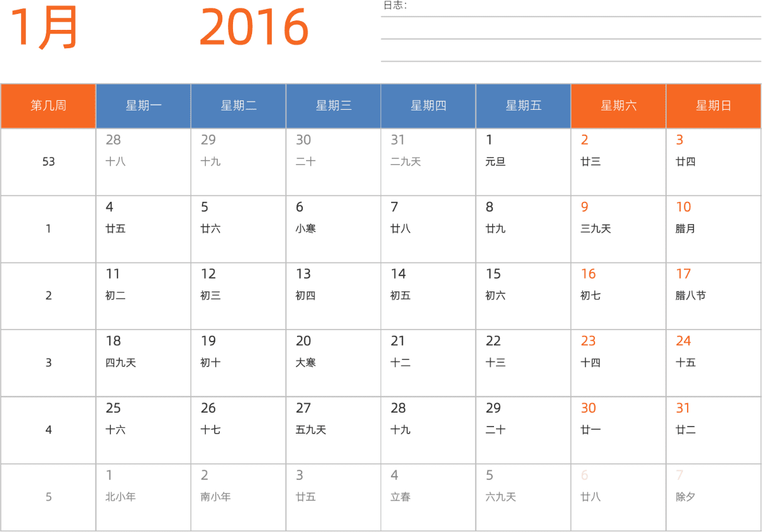Screen dimensions: 762x532
Task: Select day 12 marked '初三'
Action: click(x=239, y=296)
